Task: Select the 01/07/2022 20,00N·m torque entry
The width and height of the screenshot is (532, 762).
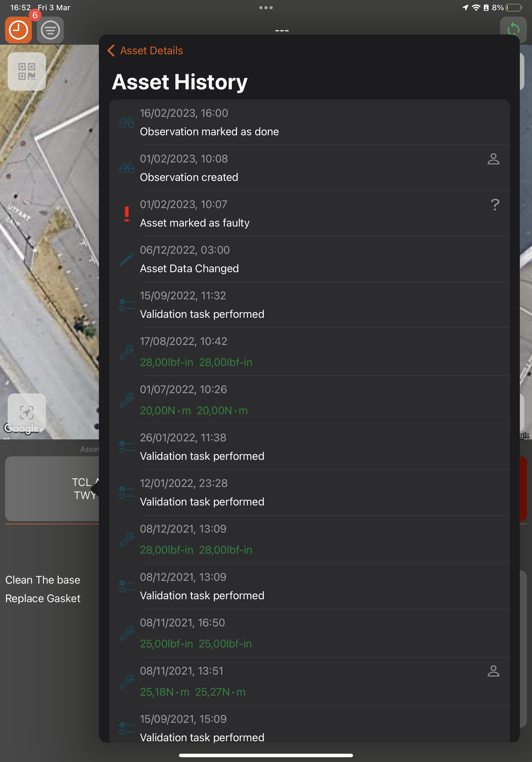Action: tap(308, 400)
